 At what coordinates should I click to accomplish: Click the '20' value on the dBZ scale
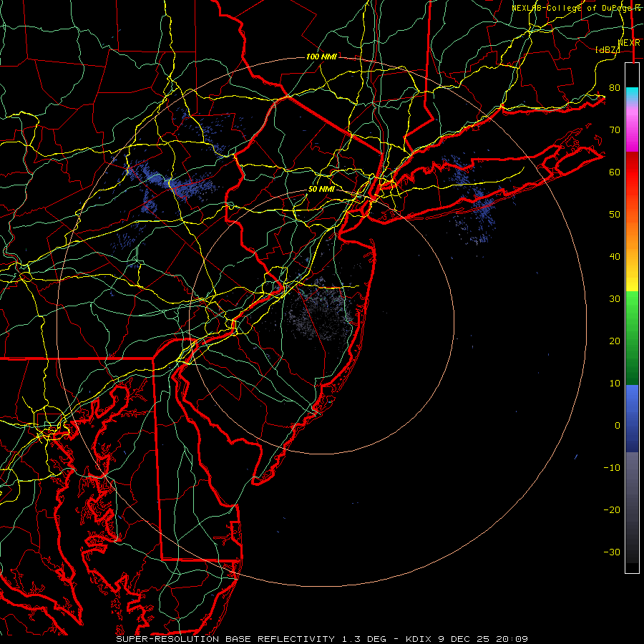point(615,341)
